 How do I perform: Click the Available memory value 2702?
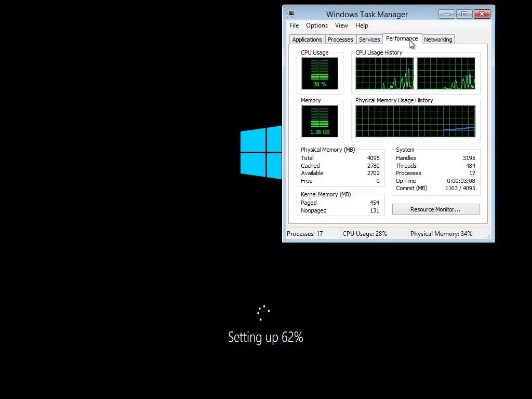(x=373, y=173)
